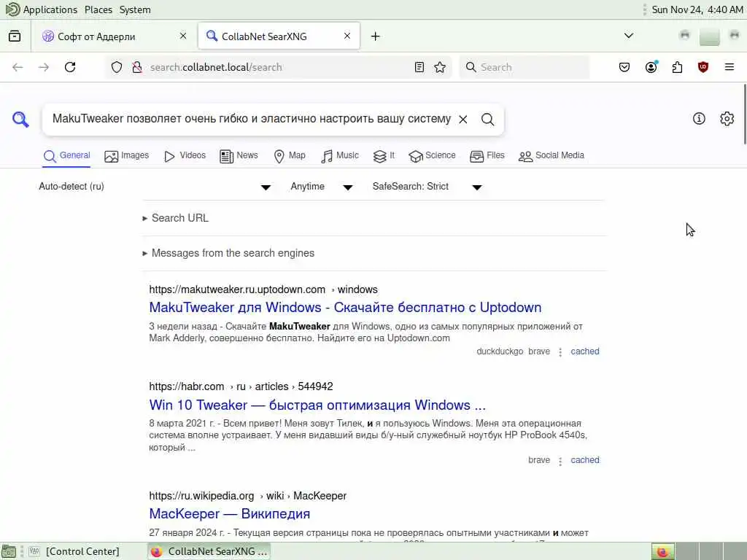Click the makutweaker.ru.uptodown.com URL line
The width and height of the screenshot is (747, 560).
263,289
